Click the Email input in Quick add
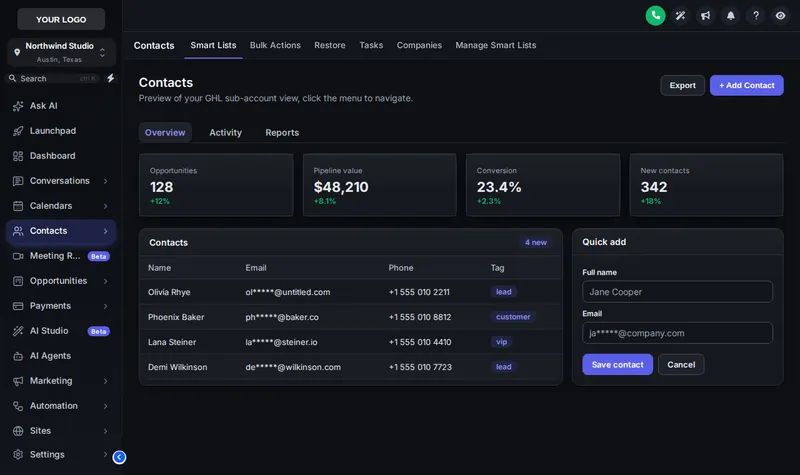The width and height of the screenshot is (800, 475). tap(677, 333)
